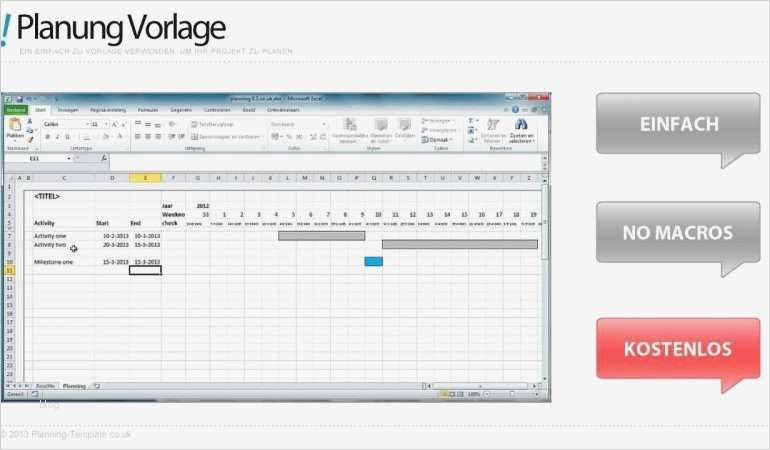Click the save icon in quick access toolbar
Screen dimensions: 770x450
coord(20,99)
